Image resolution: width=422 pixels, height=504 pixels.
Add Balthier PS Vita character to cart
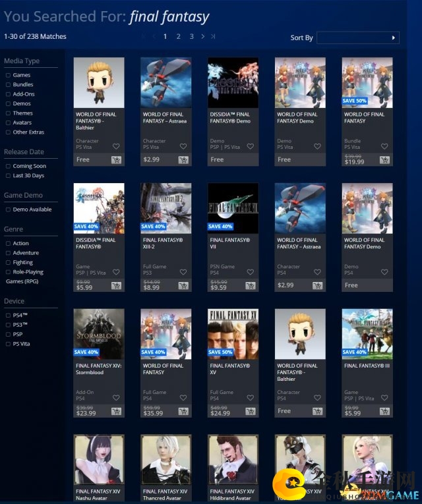pyautogui.click(x=116, y=159)
